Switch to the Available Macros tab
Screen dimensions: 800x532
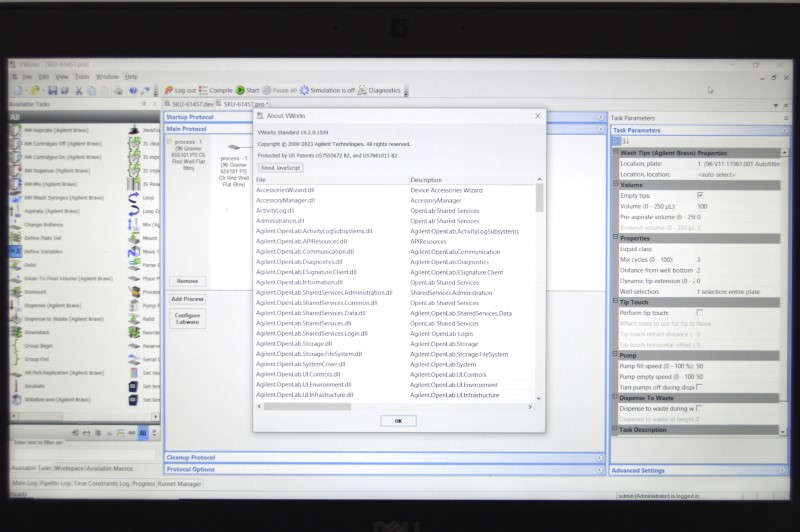(x=109, y=468)
